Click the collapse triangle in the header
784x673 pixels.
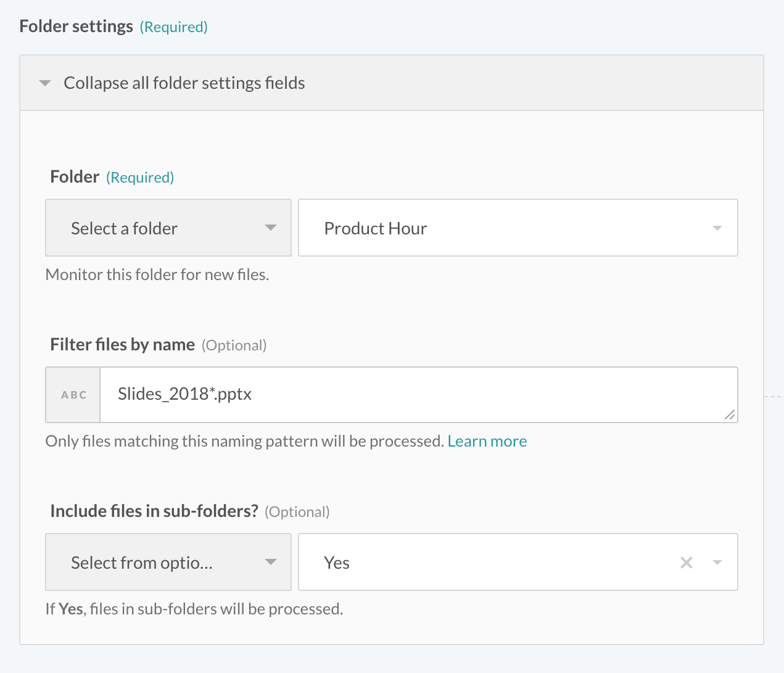coord(45,83)
